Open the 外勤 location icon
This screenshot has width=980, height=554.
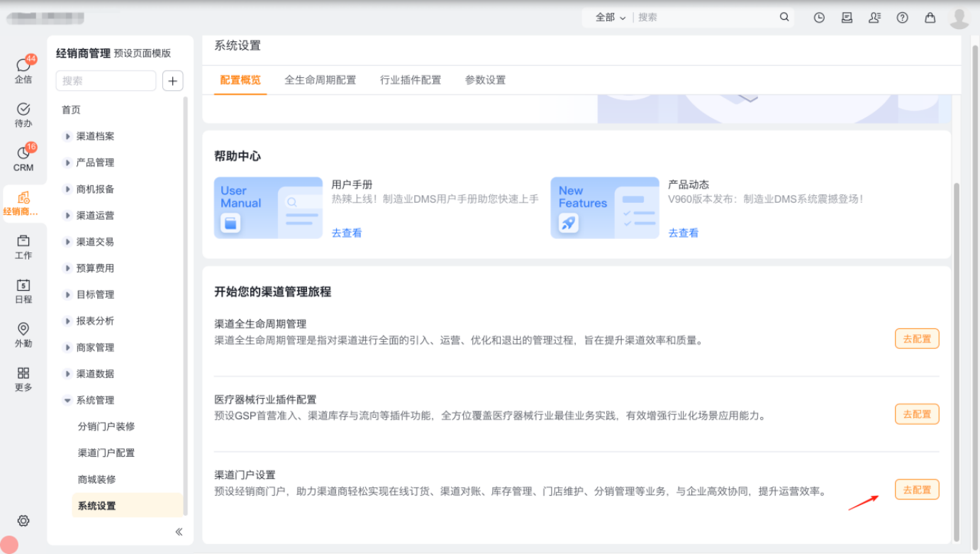tap(23, 334)
